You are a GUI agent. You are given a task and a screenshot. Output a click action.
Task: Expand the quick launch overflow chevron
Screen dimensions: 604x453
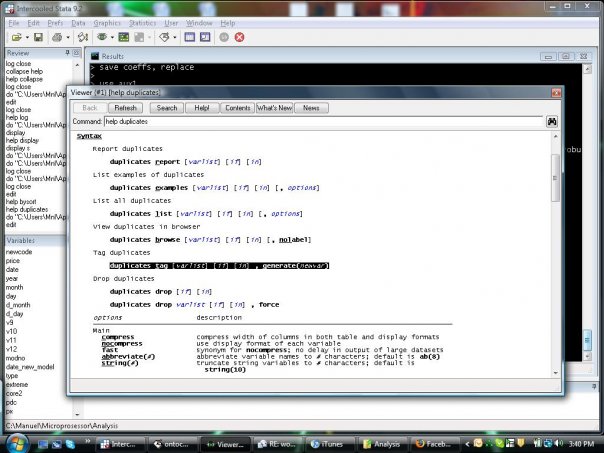coord(88,441)
